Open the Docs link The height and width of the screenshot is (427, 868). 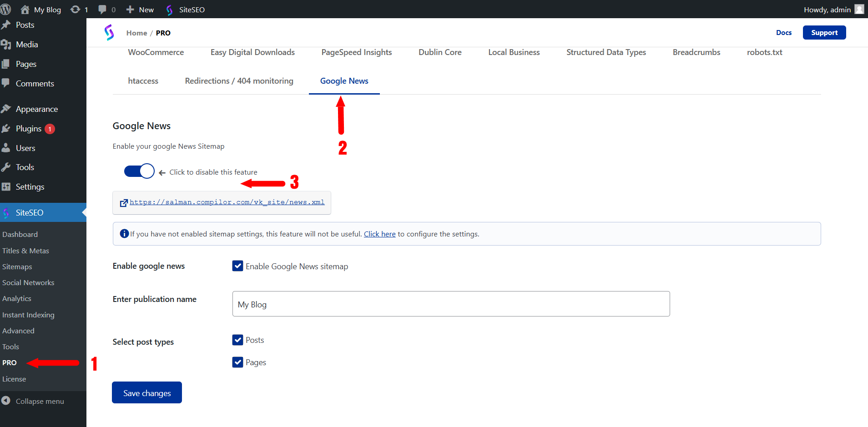click(x=784, y=33)
